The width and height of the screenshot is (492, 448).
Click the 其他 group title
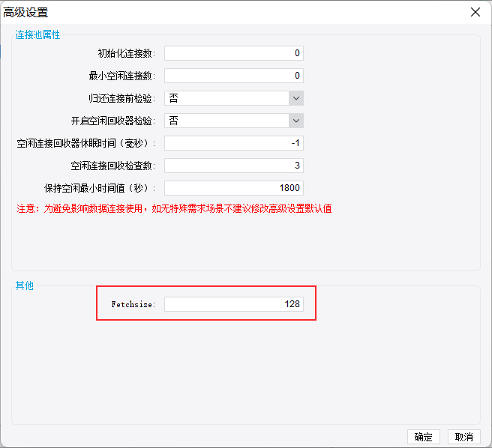(25, 285)
